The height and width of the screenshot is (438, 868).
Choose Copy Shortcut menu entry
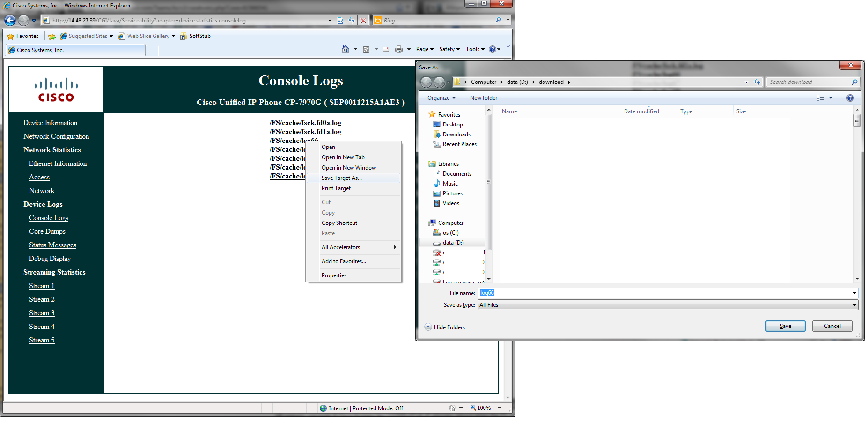click(x=353, y=223)
